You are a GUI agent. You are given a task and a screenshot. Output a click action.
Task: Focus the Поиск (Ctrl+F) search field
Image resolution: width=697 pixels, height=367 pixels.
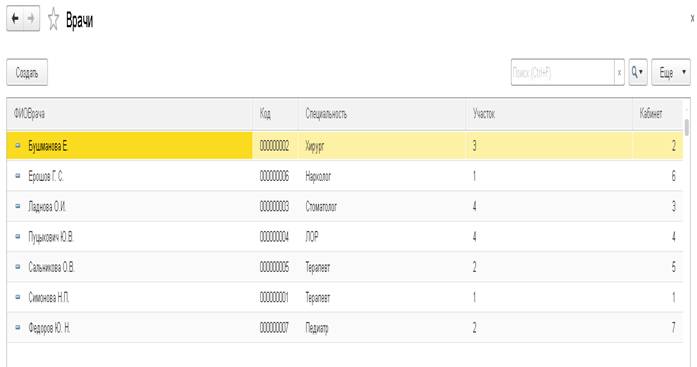point(562,72)
